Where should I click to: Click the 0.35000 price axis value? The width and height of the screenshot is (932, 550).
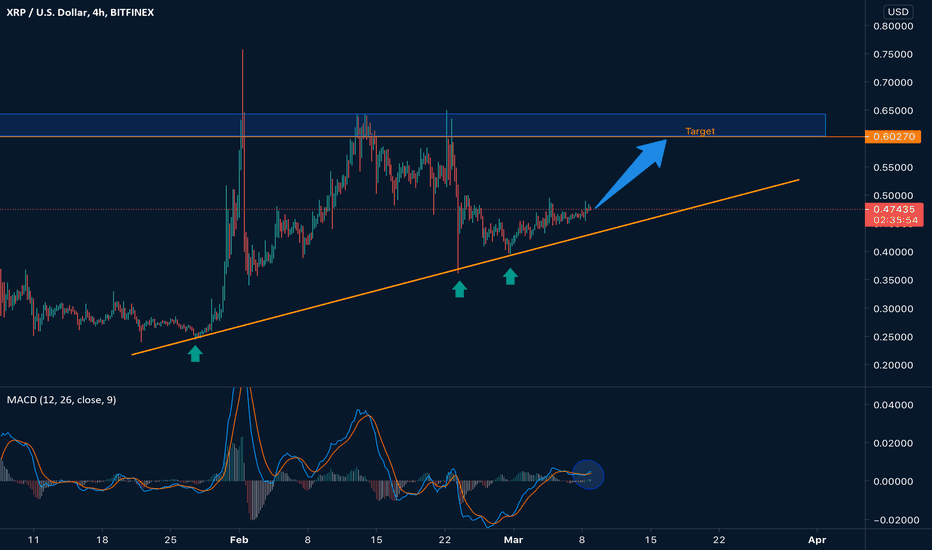coord(893,280)
